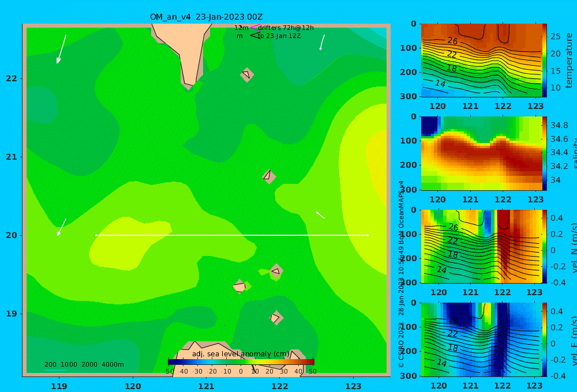The width and height of the screenshot is (577, 392).
Task: Click the depth contour legend '200 1000 2000 4000m'
Action: (x=84, y=364)
